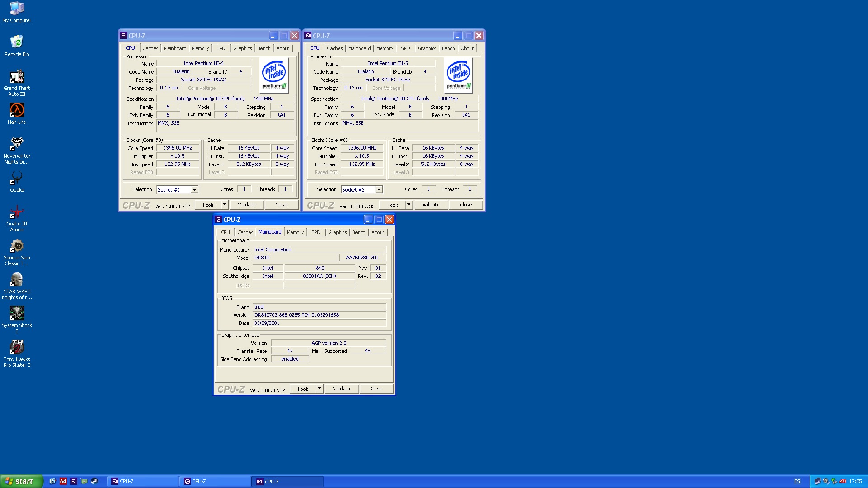Open Graphics tab in Socket #2 window
This screenshot has height=488, width=868.
(x=427, y=48)
